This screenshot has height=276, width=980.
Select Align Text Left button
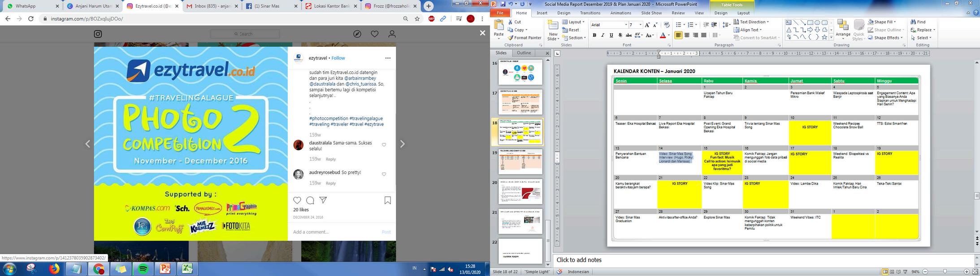[678, 35]
